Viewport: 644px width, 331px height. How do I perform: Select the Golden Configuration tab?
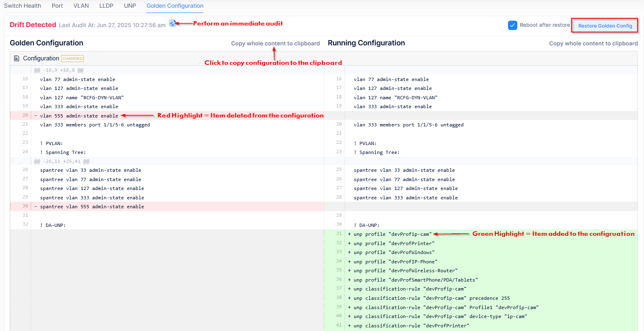coord(175,6)
